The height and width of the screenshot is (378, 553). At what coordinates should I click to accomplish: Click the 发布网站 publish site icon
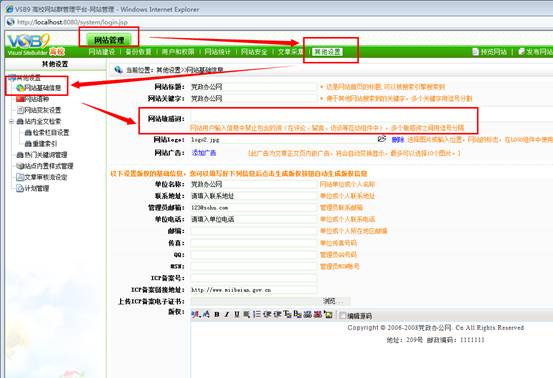point(521,52)
